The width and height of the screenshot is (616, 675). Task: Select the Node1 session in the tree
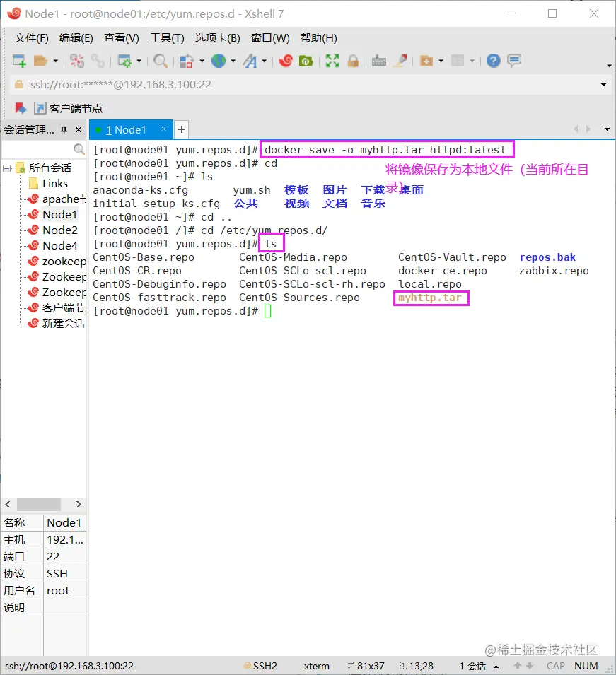[59, 215]
